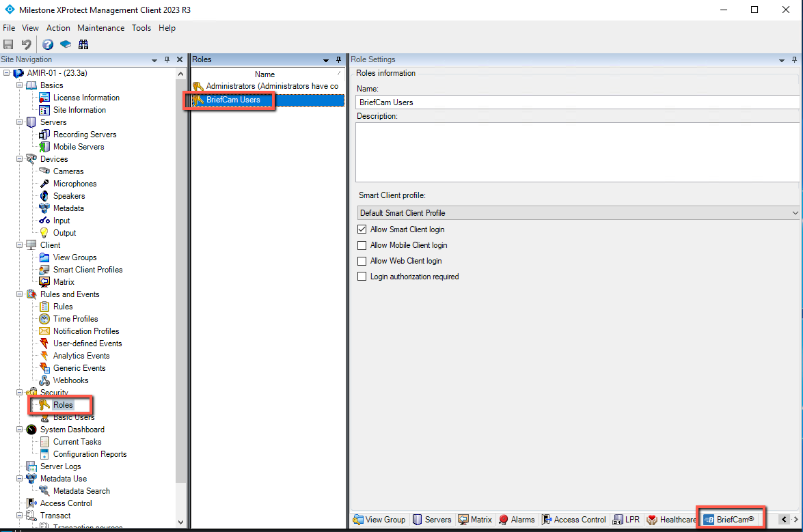
Task: Open the Role Settings panel dropdown arrow
Action: pyautogui.click(x=782, y=60)
